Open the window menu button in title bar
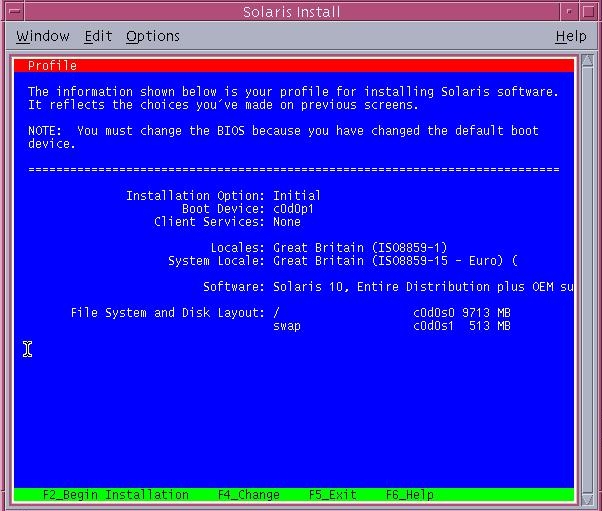The image size is (602, 511). (x=15, y=12)
